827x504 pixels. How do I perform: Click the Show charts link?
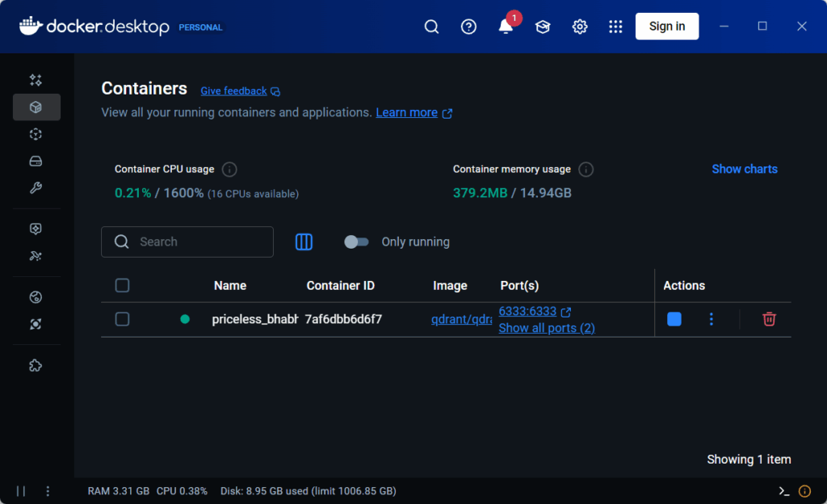744,169
